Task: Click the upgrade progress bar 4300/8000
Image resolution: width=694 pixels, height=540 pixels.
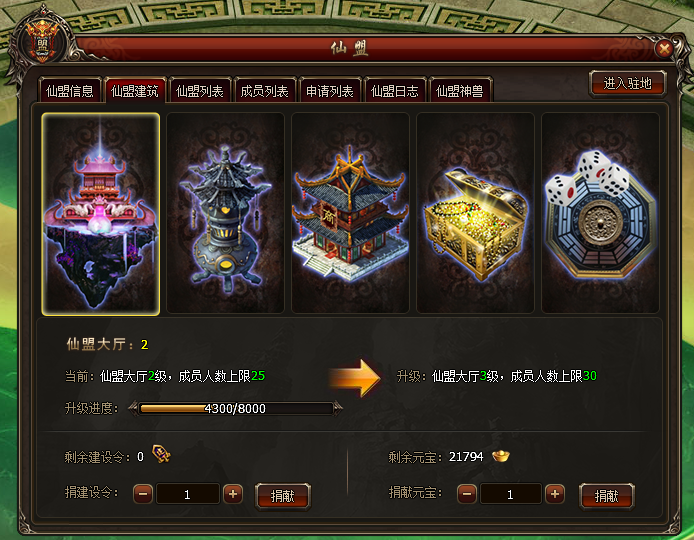Action: (x=235, y=409)
